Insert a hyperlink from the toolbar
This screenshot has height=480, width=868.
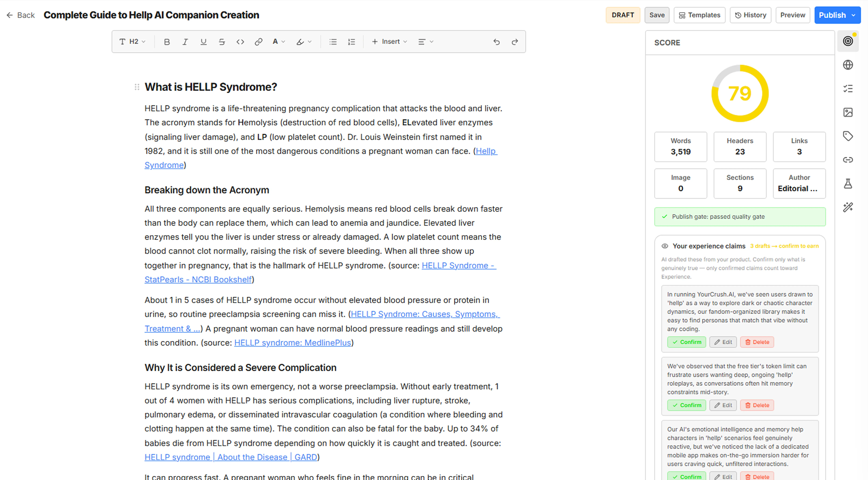click(x=258, y=42)
